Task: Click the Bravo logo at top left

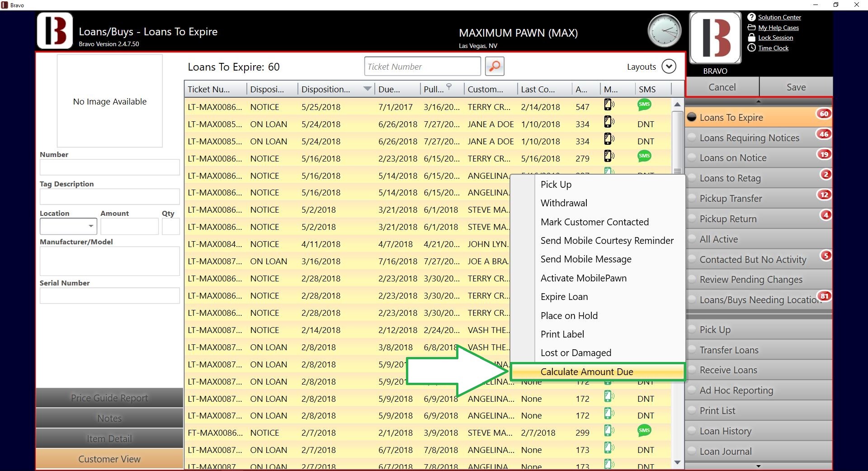Action: coord(55,31)
